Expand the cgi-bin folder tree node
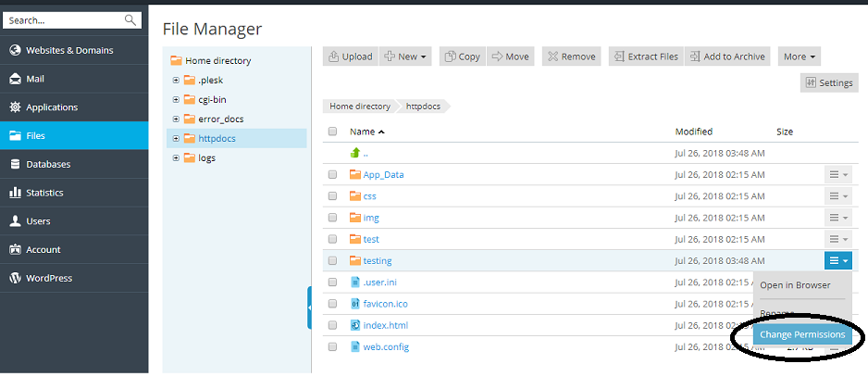Viewport: 868px width, 389px height. coord(176,99)
